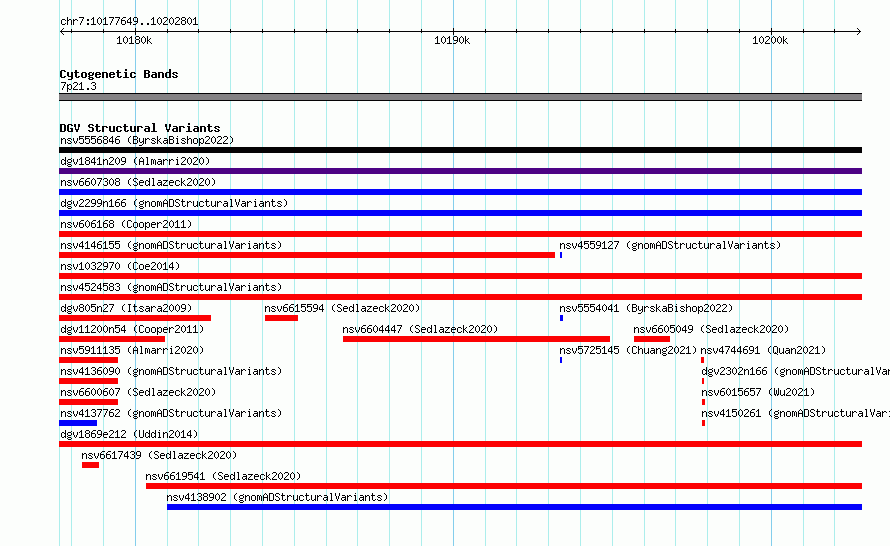This screenshot has height=546, width=890.
Task: Open the nsv4150261 variant label
Action: (795, 413)
